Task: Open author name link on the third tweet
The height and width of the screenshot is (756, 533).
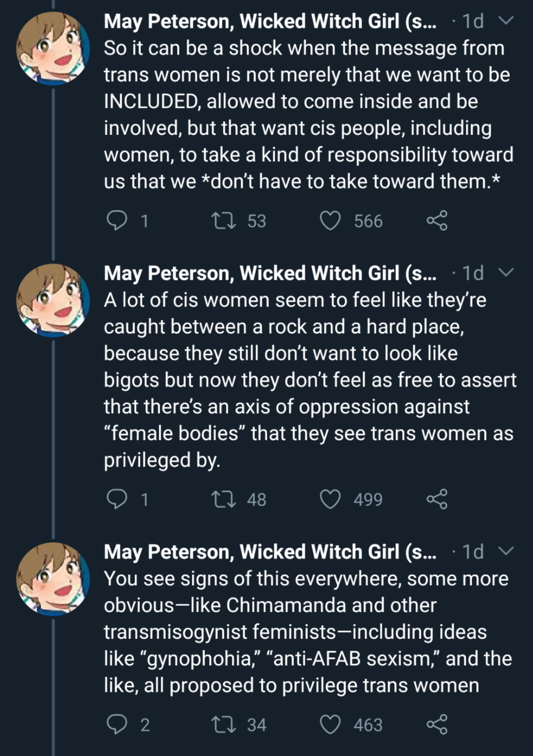Action: tap(270, 552)
